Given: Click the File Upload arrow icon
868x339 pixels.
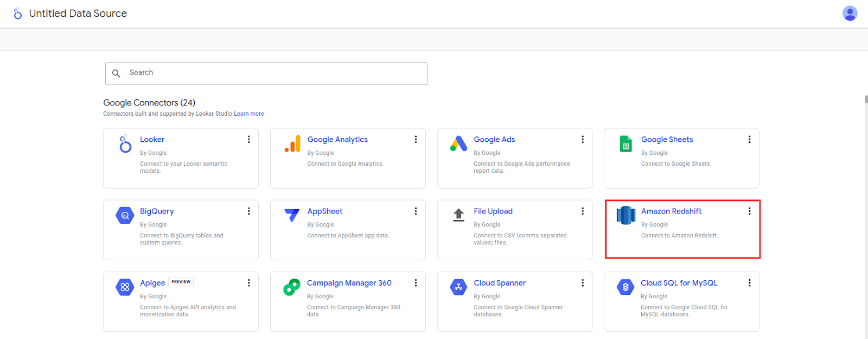Looking at the screenshot, I should [x=458, y=215].
